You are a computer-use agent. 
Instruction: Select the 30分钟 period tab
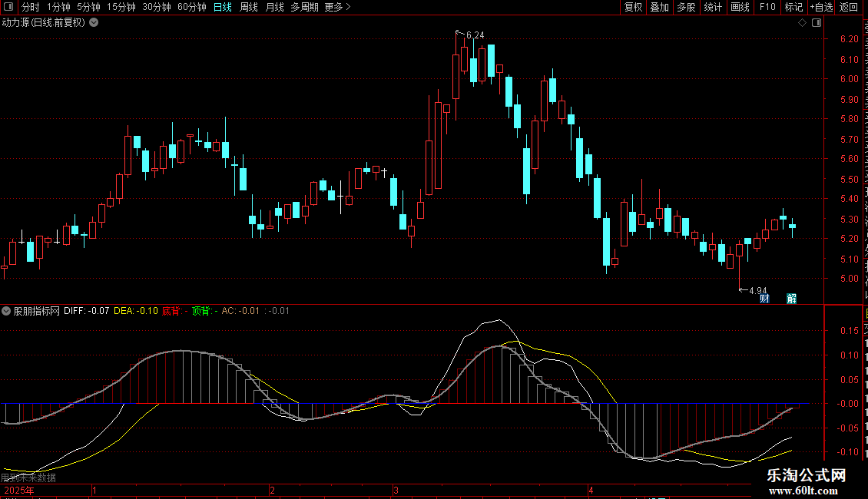point(157,7)
